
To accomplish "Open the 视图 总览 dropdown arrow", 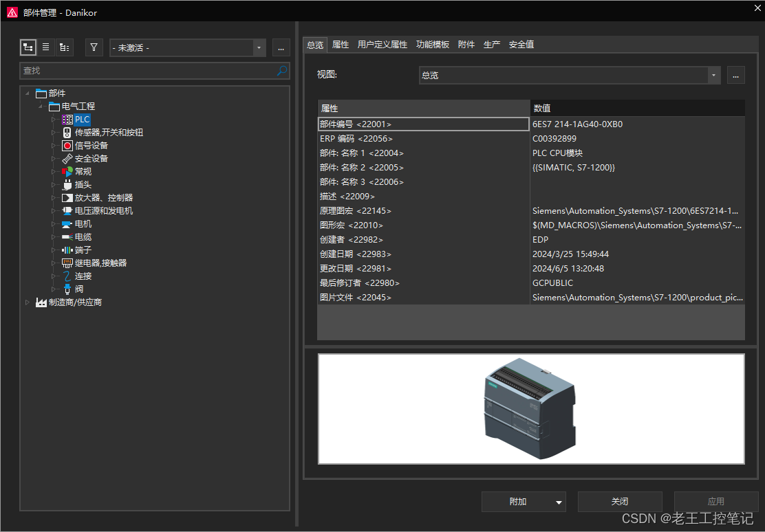I will (714, 75).
